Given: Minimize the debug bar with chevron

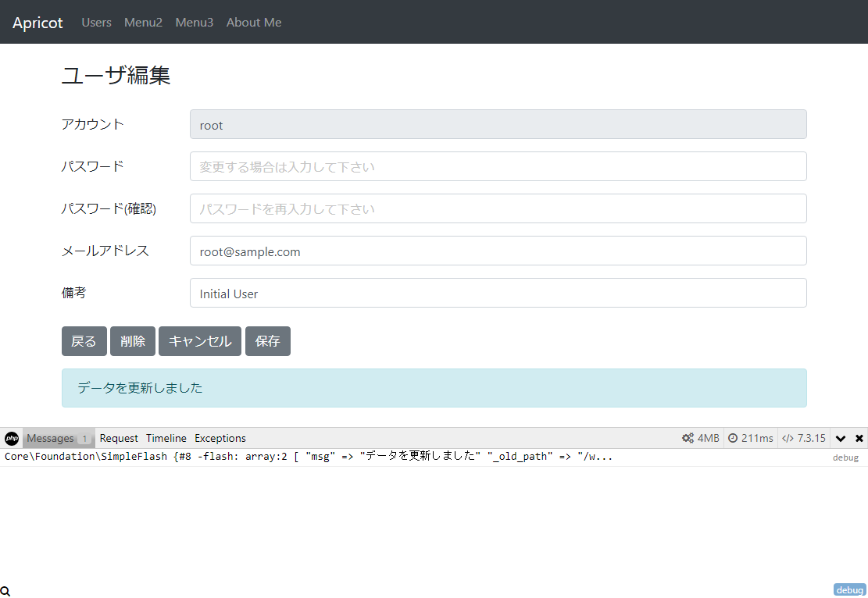Looking at the screenshot, I should (841, 438).
